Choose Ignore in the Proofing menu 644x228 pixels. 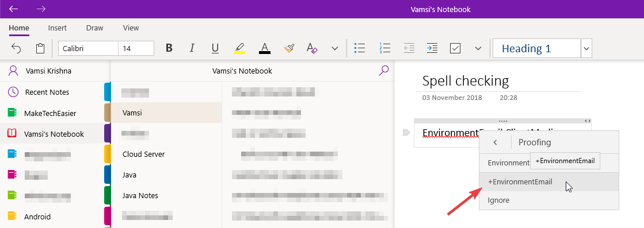tap(548, 200)
